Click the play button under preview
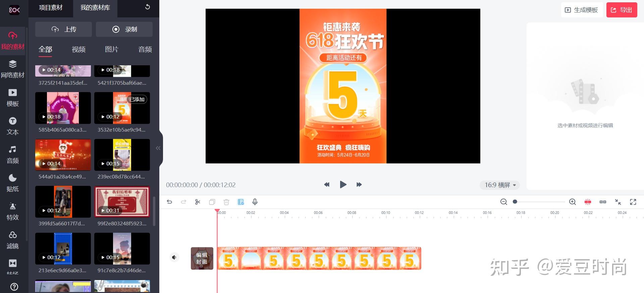This screenshot has width=644, height=293. click(x=343, y=185)
